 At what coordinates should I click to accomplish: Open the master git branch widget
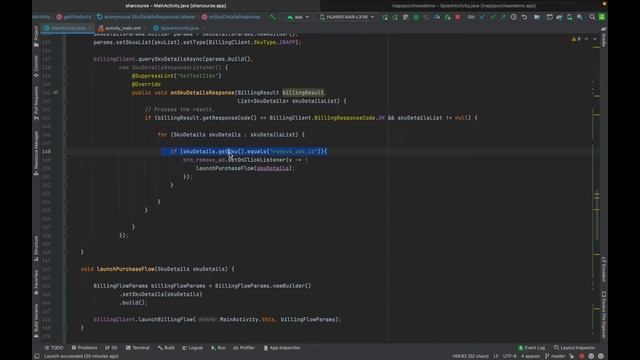click(555, 356)
